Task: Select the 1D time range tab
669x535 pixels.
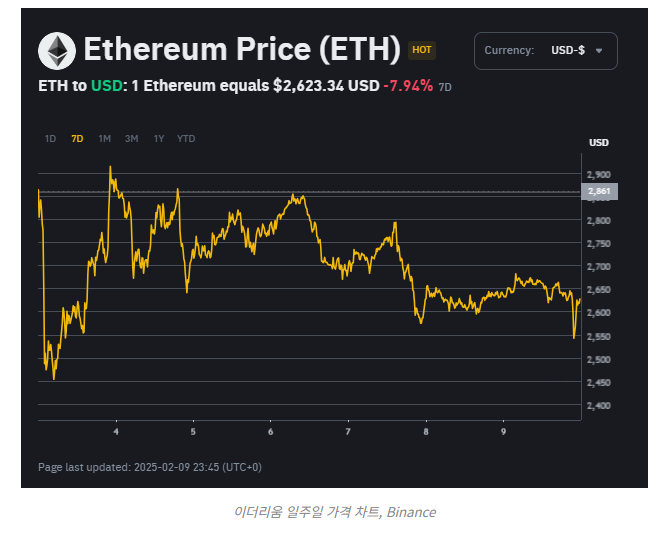Action: 50,139
